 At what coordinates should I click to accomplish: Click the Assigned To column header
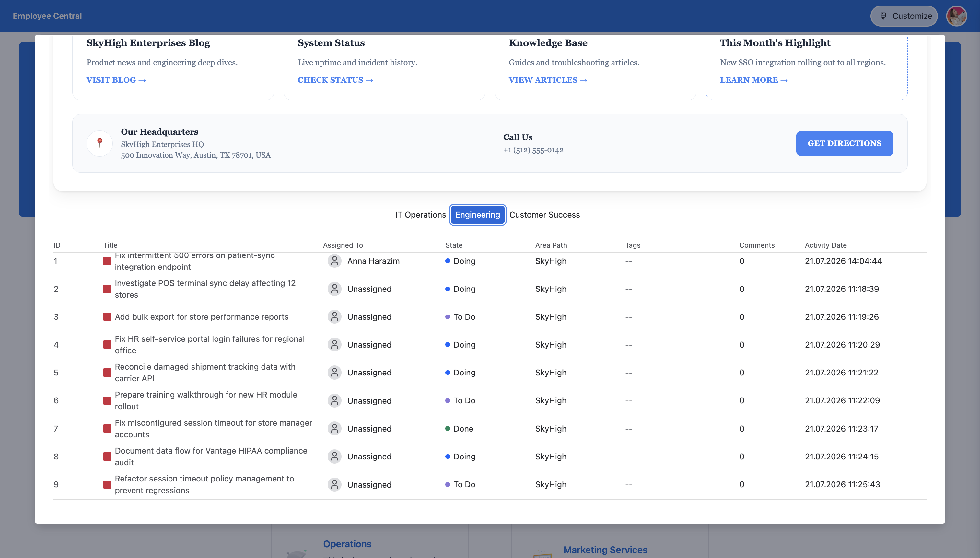point(343,245)
